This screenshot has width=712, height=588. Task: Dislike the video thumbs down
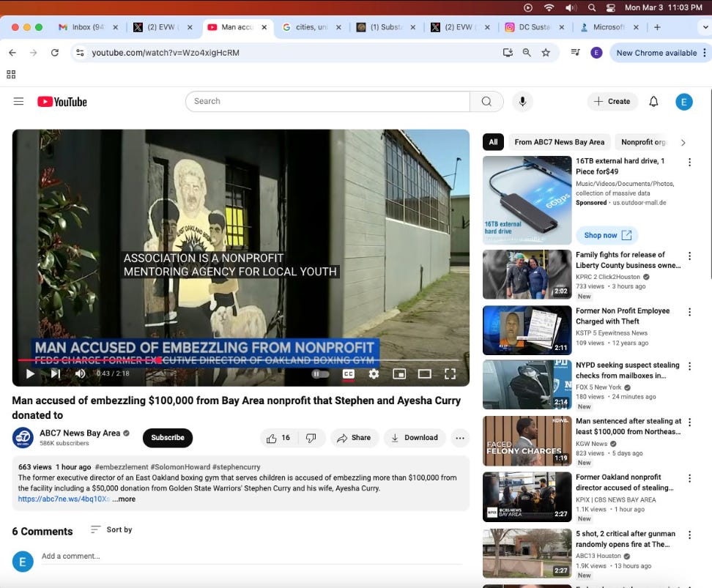(311, 438)
